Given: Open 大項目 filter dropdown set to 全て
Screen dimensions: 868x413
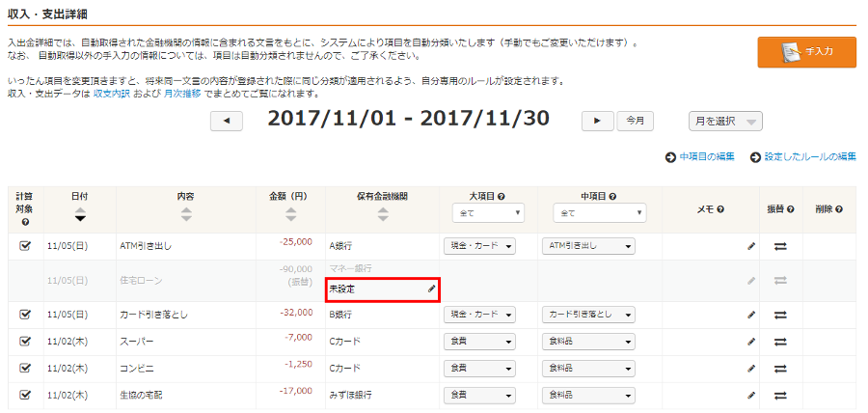Looking at the screenshot, I should 488,212.
